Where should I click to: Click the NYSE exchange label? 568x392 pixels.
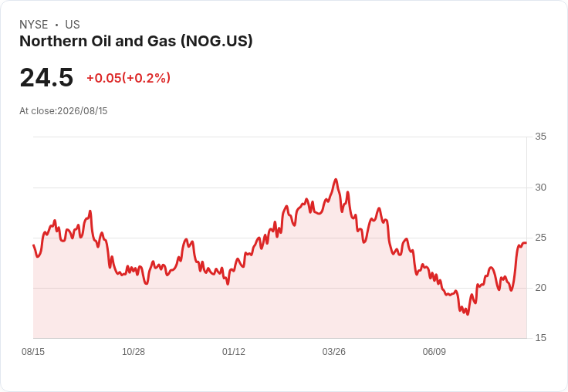(x=34, y=25)
